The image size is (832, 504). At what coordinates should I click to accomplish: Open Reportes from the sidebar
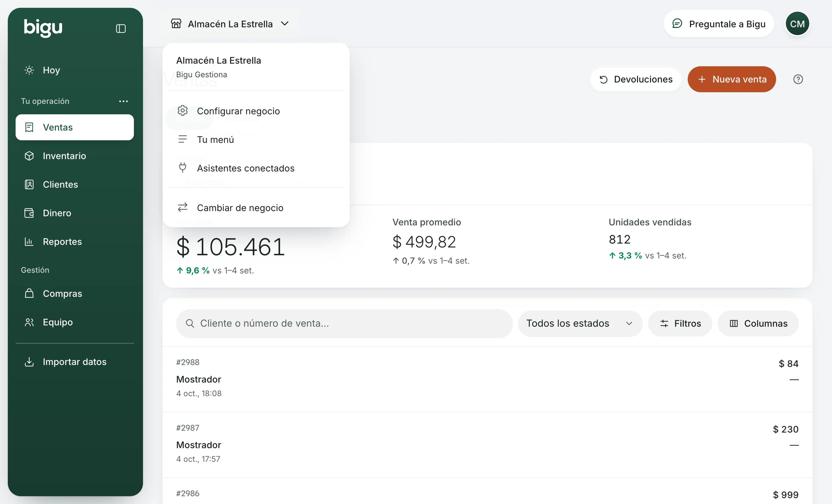pos(75,242)
